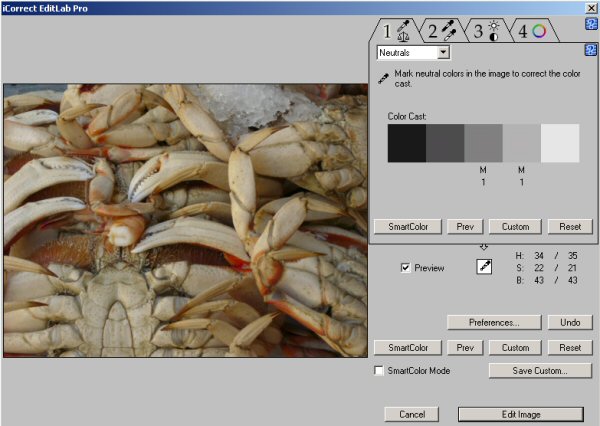Select the near-white color cast swatch
Image resolution: width=600 pixels, height=426 pixels.
(x=560, y=143)
